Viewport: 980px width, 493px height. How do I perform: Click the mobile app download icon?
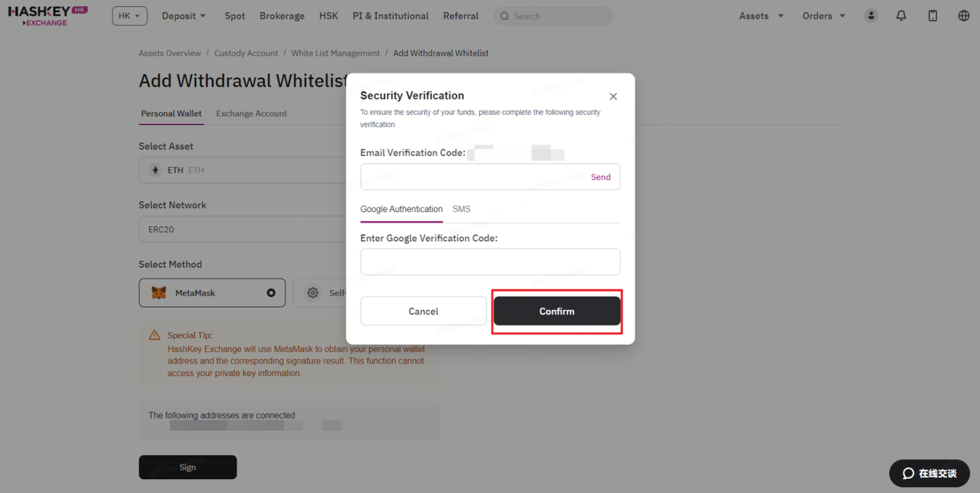pos(933,16)
